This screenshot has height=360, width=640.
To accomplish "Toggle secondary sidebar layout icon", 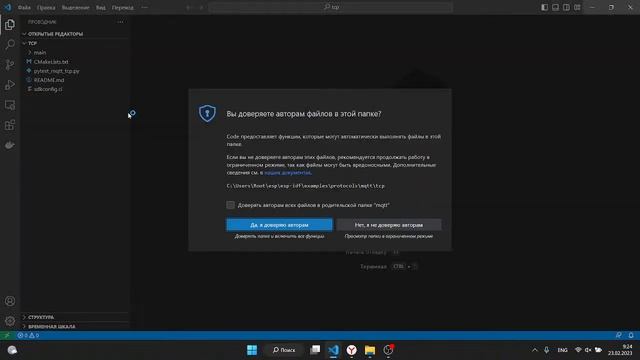I will click(x=567, y=7).
